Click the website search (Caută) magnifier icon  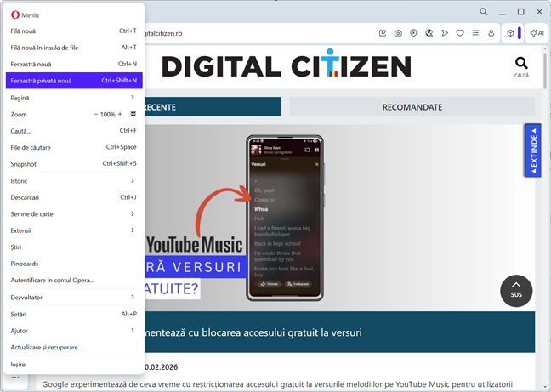[521, 64]
